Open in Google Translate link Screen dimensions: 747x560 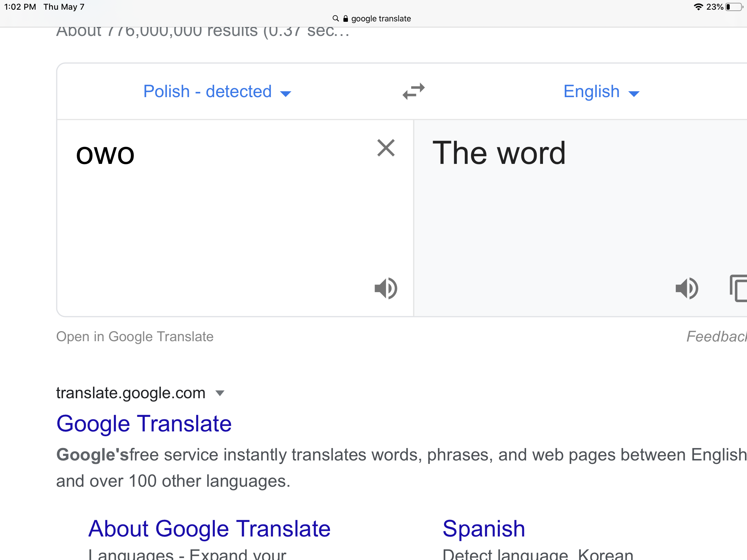[x=135, y=336]
